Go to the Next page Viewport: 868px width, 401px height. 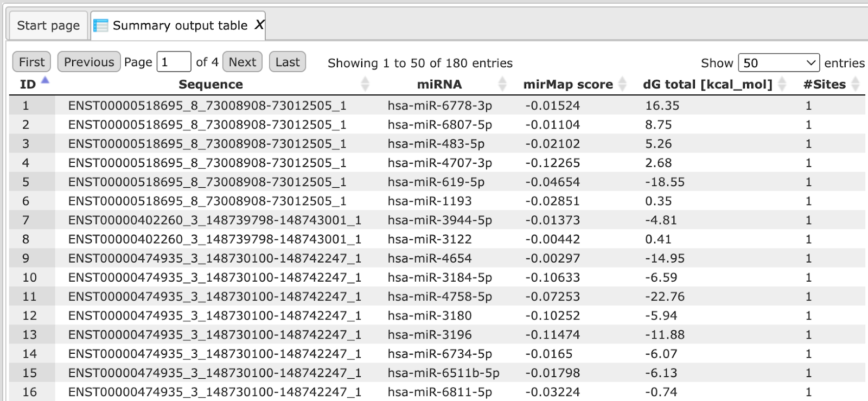click(x=242, y=62)
